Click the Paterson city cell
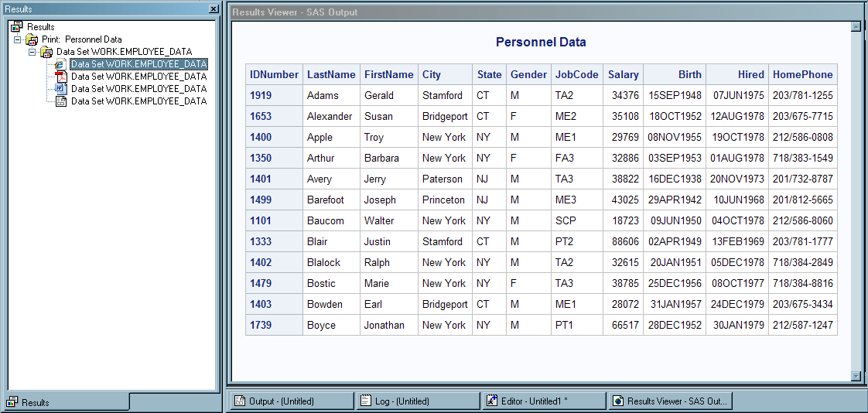The height and width of the screenshot is (413, 868). coord(445,179)
